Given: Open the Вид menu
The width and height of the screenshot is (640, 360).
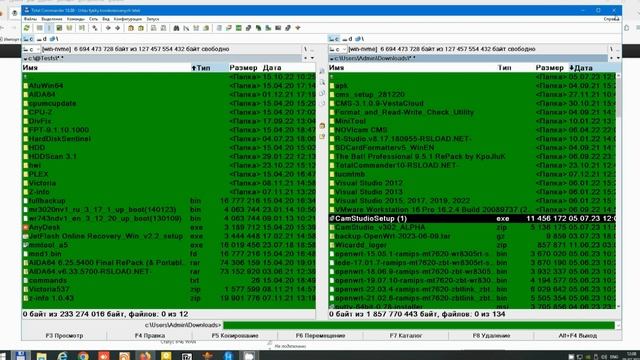Looking at the screenshot, I should (x=106, y=19).
